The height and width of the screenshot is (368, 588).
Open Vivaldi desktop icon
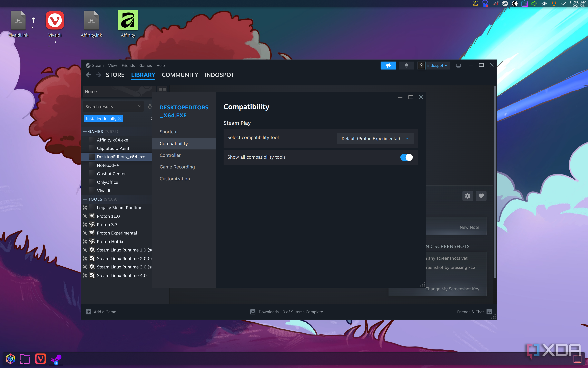pos(55,24)
